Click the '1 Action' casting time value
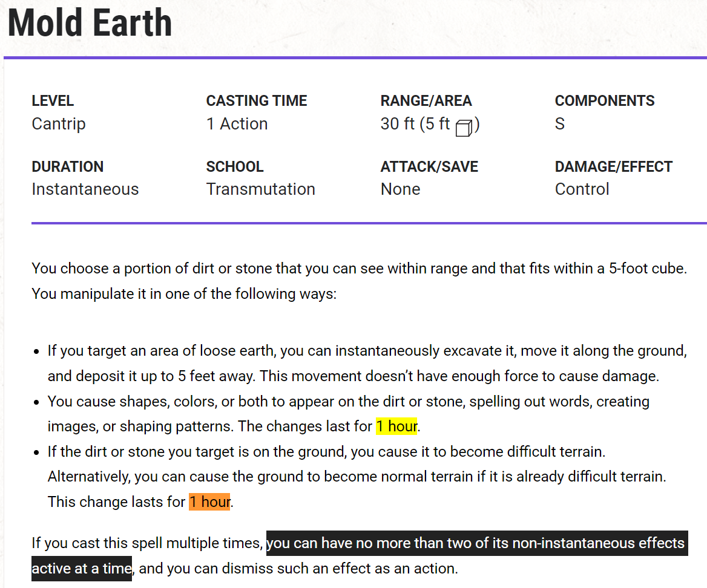Viewport: 707px width, 588px height. 237,123
